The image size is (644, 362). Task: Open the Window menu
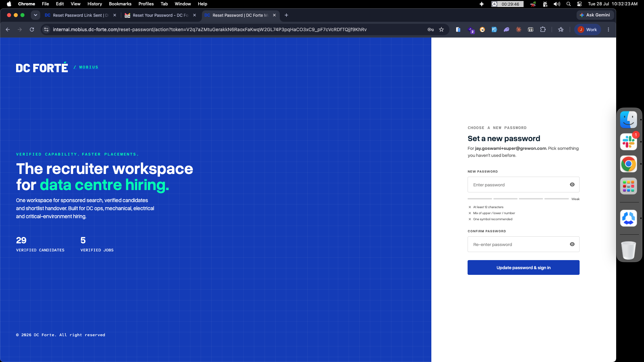click(183, 4)
